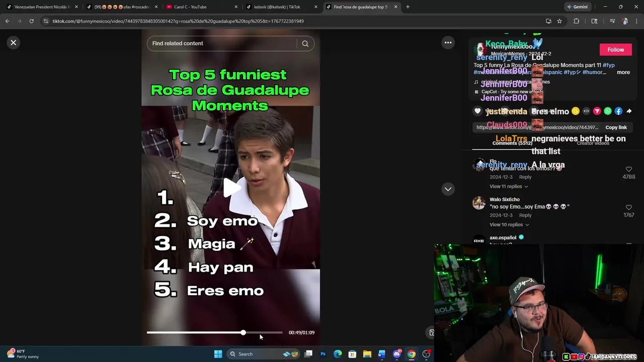
Task: Follow the funnymexicoo account
Action: tap(615, 50)
